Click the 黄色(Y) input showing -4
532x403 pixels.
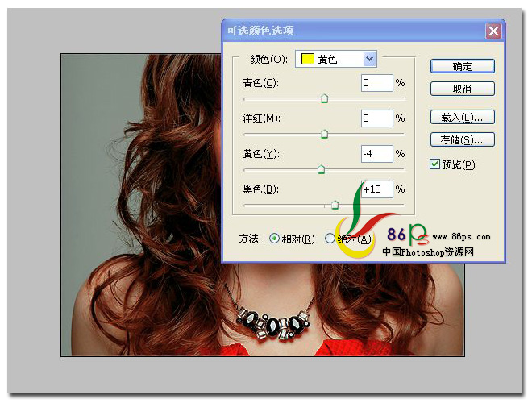377,154
